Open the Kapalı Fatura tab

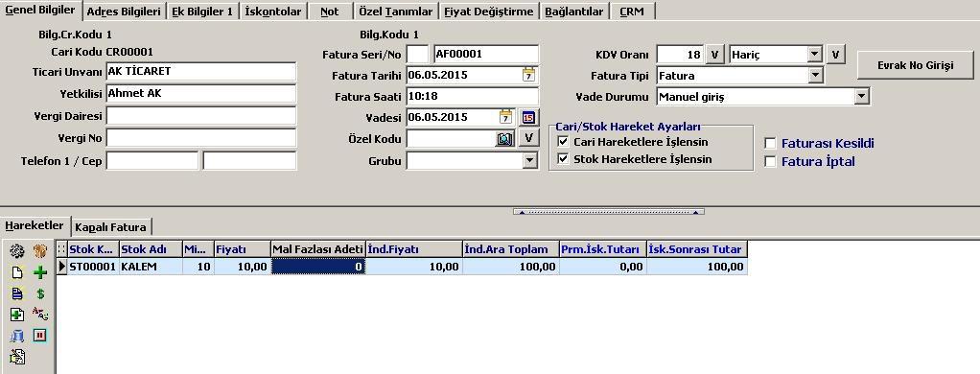click(x=112, y=227)
